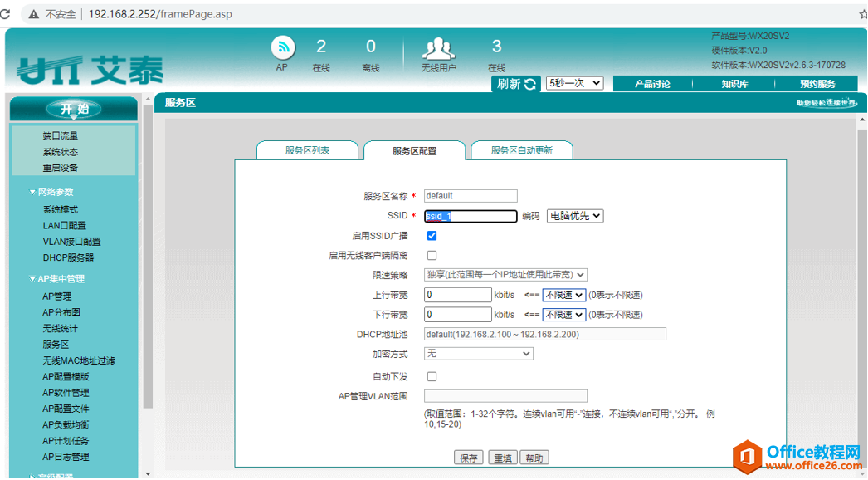868x480 pixels.
Task: Open AP软件管理 in sidebar
Action: (x=66, y=393)
